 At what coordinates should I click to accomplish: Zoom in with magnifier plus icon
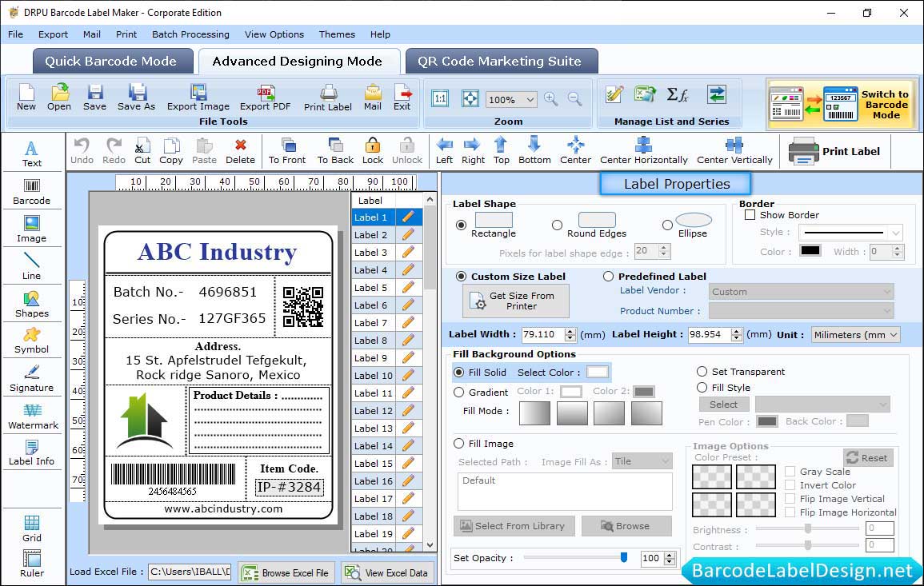(551, 99)
